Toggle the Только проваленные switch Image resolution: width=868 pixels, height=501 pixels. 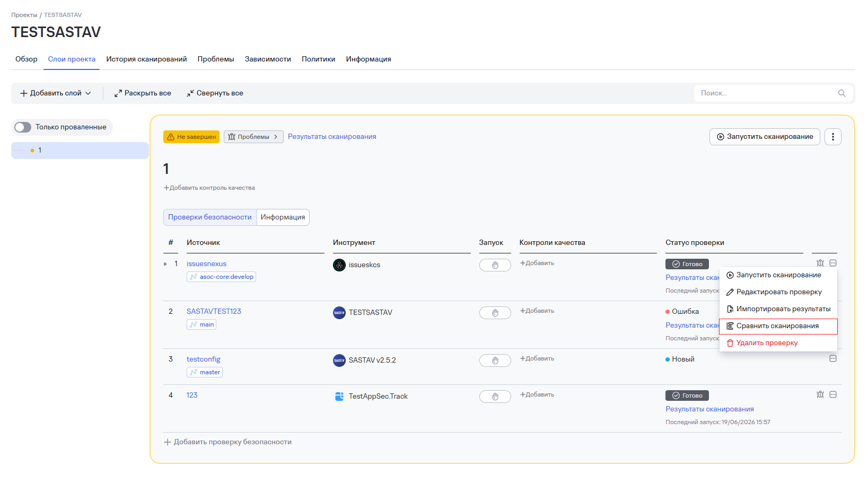point(23,127)
